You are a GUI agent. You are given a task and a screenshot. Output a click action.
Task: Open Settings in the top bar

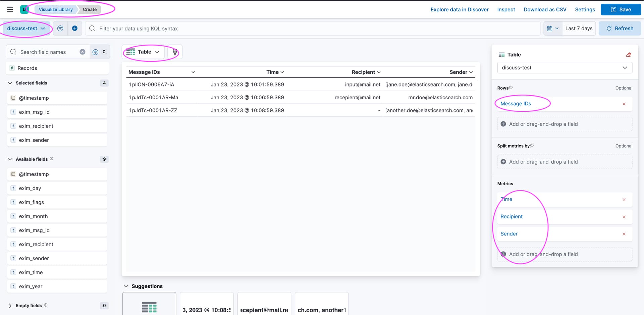585,9
